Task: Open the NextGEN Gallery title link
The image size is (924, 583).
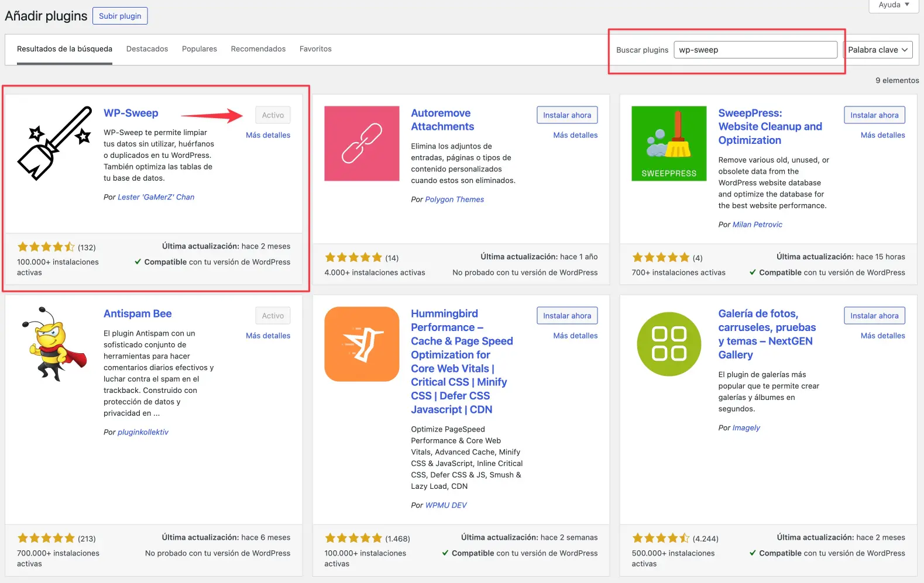Action: click(767, 334)
